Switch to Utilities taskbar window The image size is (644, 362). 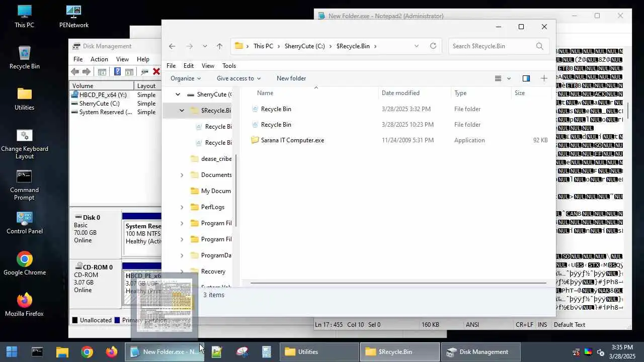319,352
